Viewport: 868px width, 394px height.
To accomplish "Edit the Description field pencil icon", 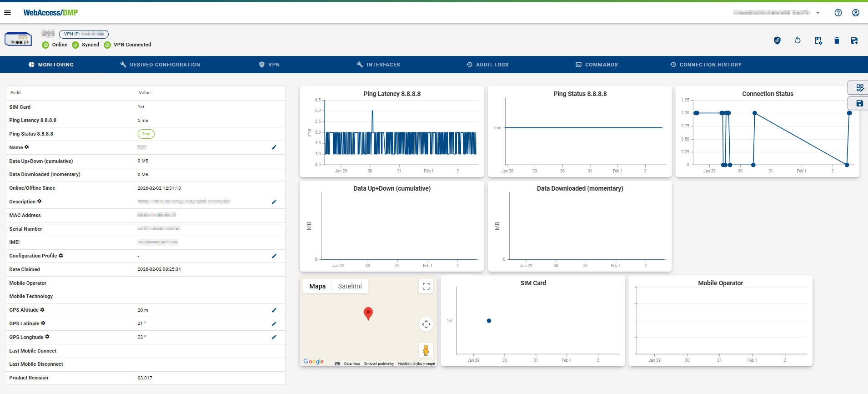I will [x=274, y=202].
